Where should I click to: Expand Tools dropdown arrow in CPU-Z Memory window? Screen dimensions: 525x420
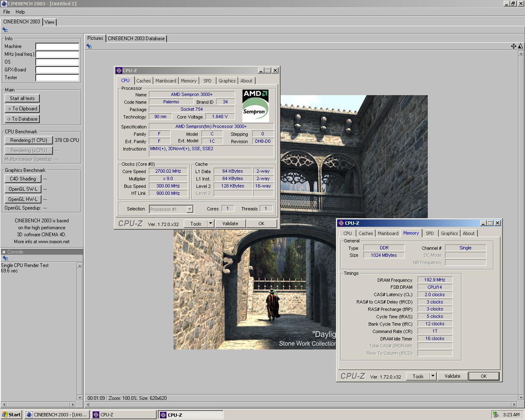[x=432, y=376]
